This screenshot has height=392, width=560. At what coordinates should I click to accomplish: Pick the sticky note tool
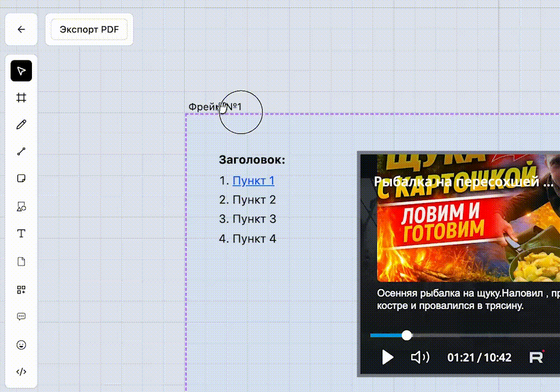coord(21,179)
